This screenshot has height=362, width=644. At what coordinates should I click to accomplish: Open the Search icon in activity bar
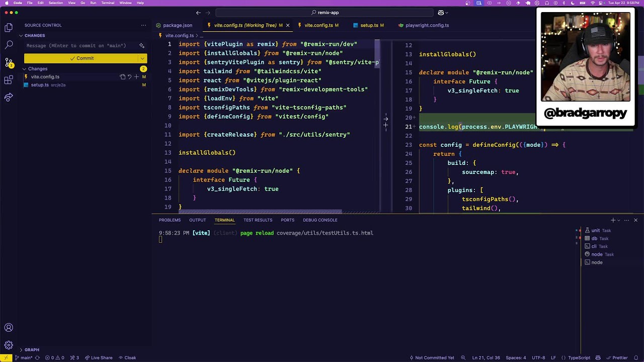coord(8,44)
